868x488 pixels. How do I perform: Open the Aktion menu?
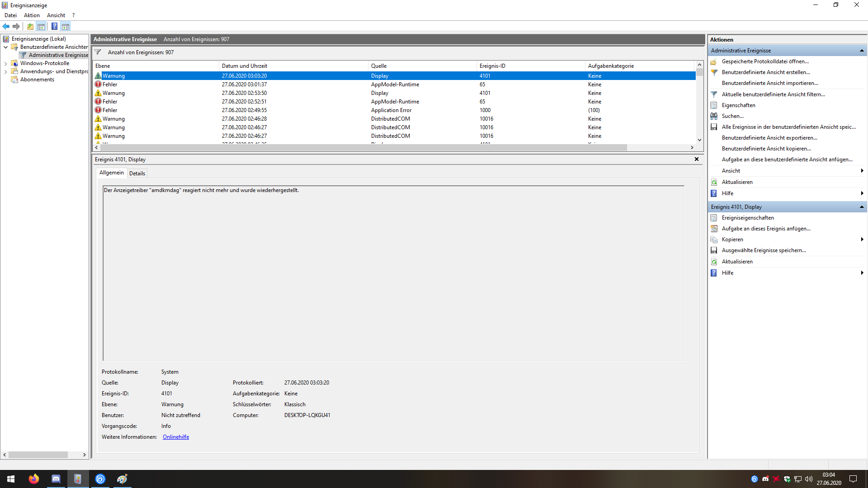click(x=32, y=15)
